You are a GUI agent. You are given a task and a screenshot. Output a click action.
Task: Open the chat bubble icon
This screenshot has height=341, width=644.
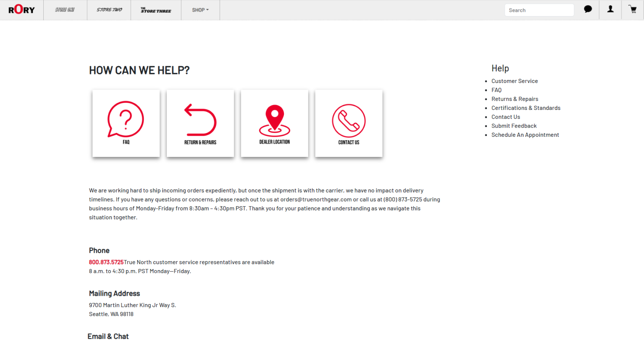click(x=588, y=9)
